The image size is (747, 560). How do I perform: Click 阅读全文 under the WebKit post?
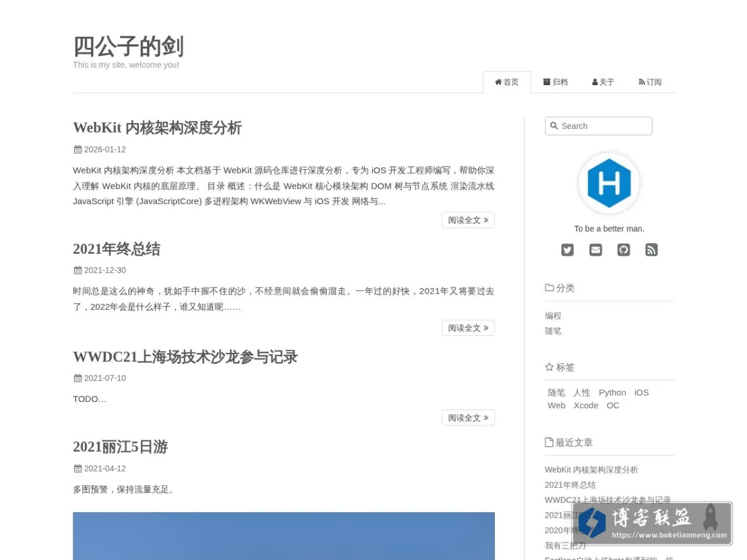click(468, 220)
